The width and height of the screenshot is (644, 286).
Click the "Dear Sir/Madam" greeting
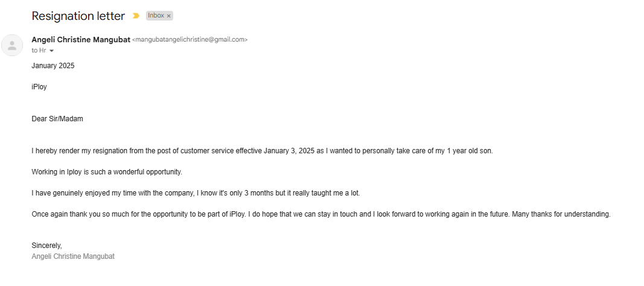[57, 119]
